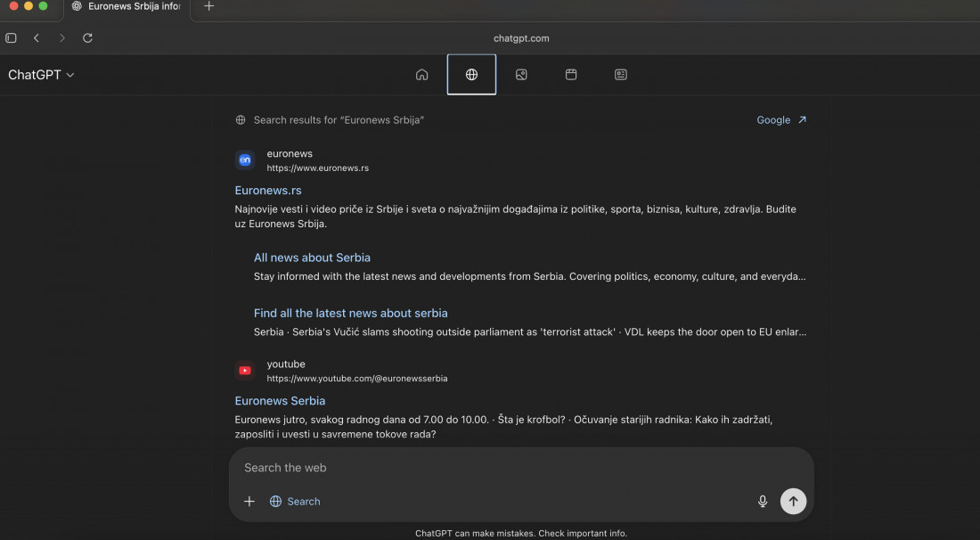The image size is (980, 540).
Task: Expand the ChatGPT model dropdown
Action: tap(41, 75)
